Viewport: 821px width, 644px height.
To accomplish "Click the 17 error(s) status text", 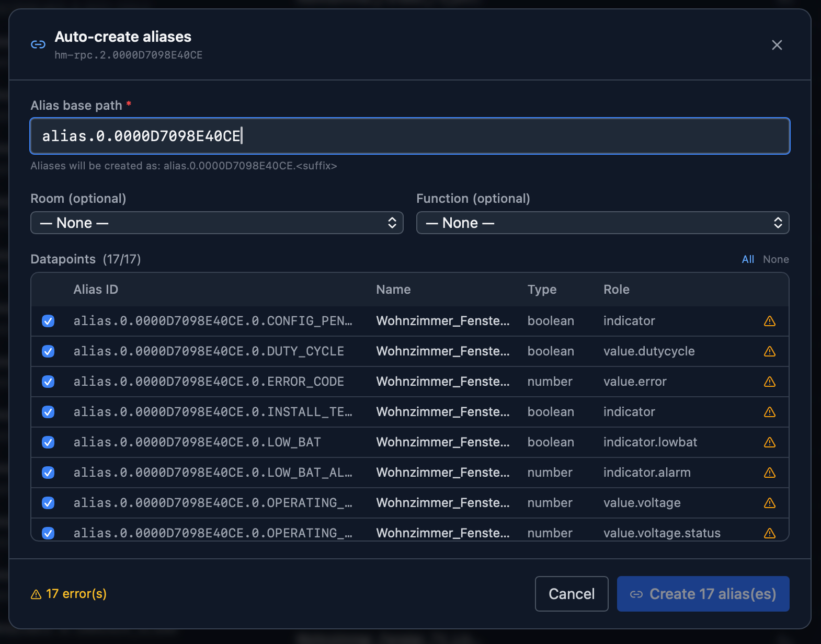I will 76,594.
